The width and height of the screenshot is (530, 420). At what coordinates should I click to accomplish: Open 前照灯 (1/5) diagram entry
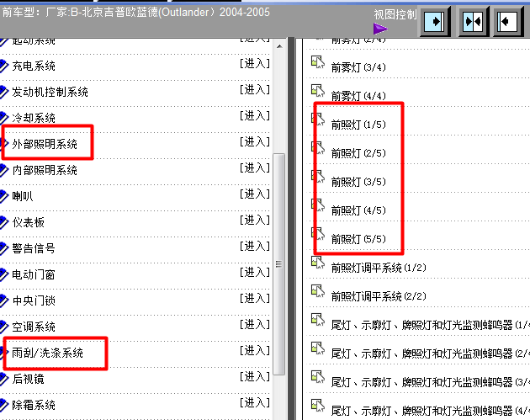click(358, 125)
